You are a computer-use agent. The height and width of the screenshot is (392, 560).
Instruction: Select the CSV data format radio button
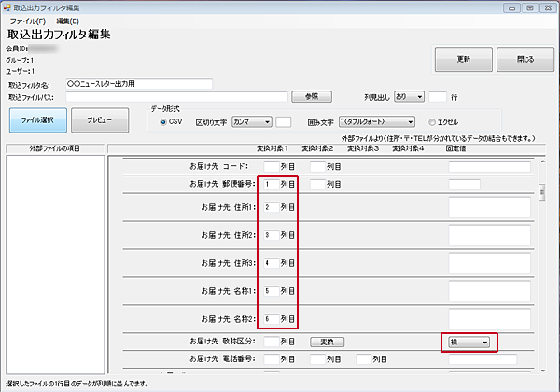click(164, 121)
